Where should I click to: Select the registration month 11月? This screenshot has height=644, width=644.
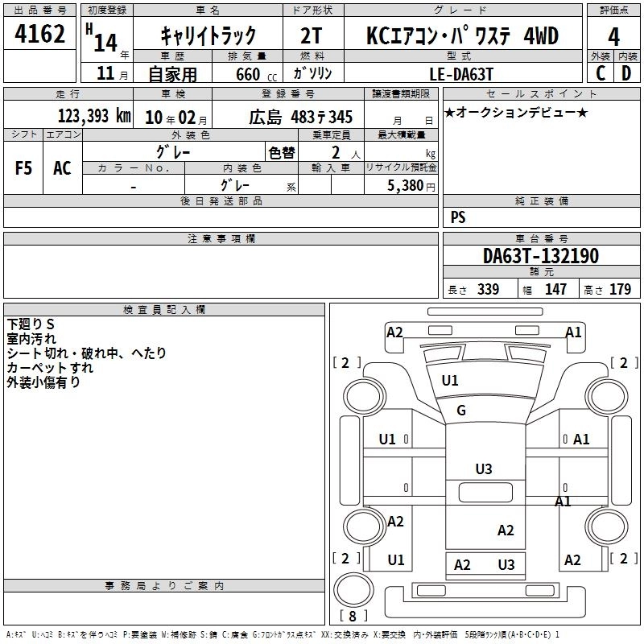[112, 73]
